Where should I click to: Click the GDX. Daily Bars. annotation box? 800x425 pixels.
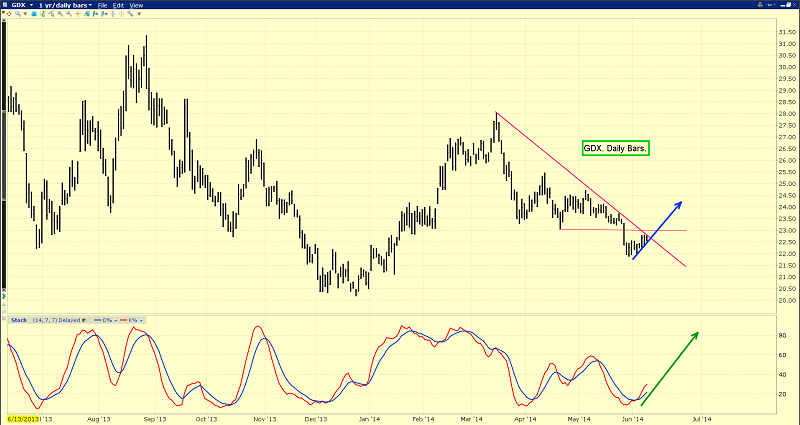click(x=615, y=148)
